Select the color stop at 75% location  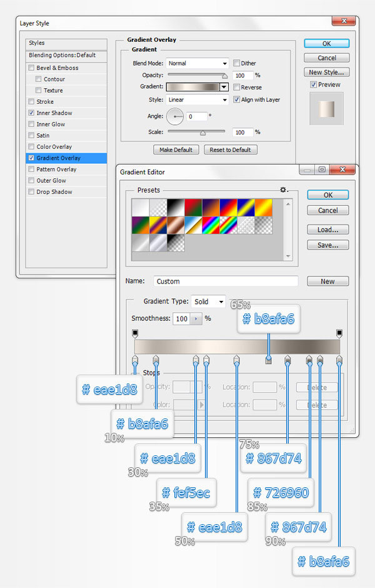tap(287, 360)
